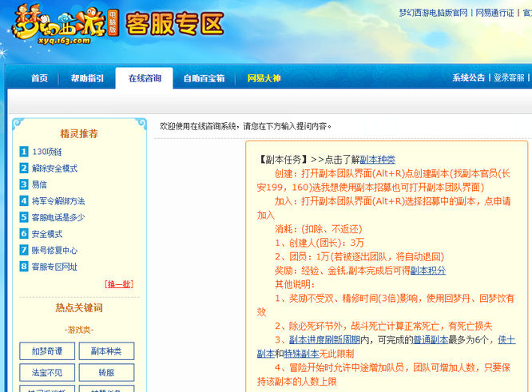This screenshot has width=532, height=392.
Task: Click the 法宝不见 keyword button
Action: click(47, 372)
